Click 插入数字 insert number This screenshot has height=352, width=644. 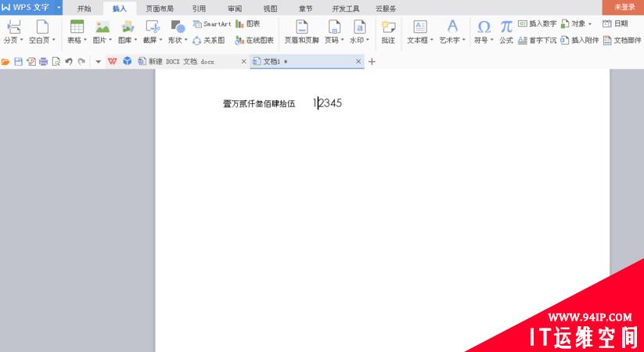[x=538, y=23]
